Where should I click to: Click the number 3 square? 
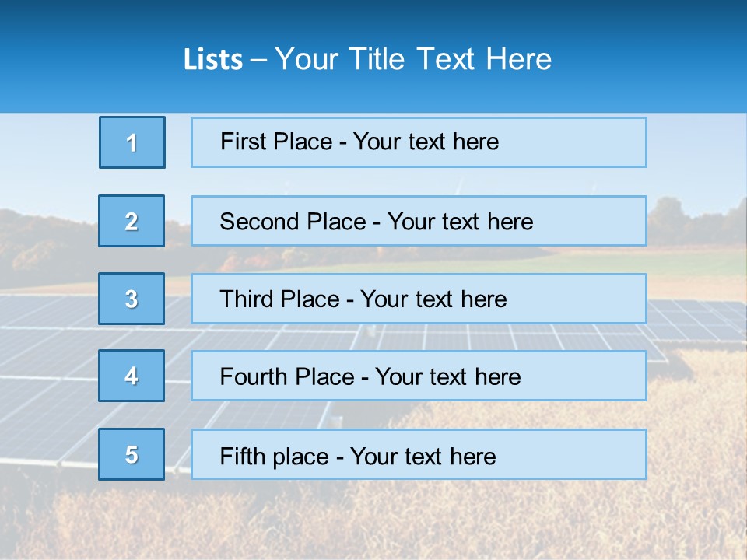[132, 299]
